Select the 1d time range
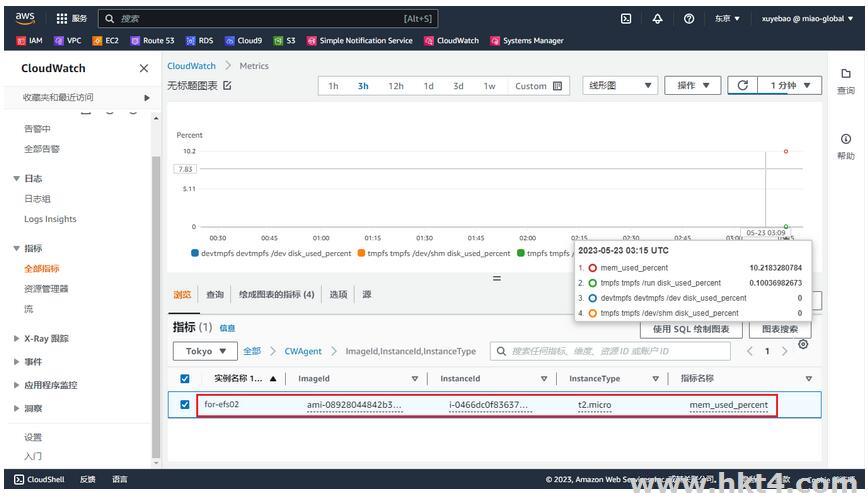The width and height of the screenshot is (868, 498). pyautogui.click(x=428, y=86)
